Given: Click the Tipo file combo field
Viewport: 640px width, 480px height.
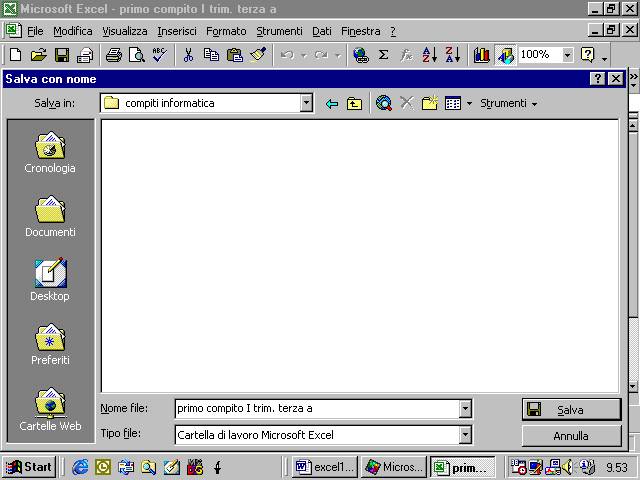Looking at the screenshot, I should (317, 435).
